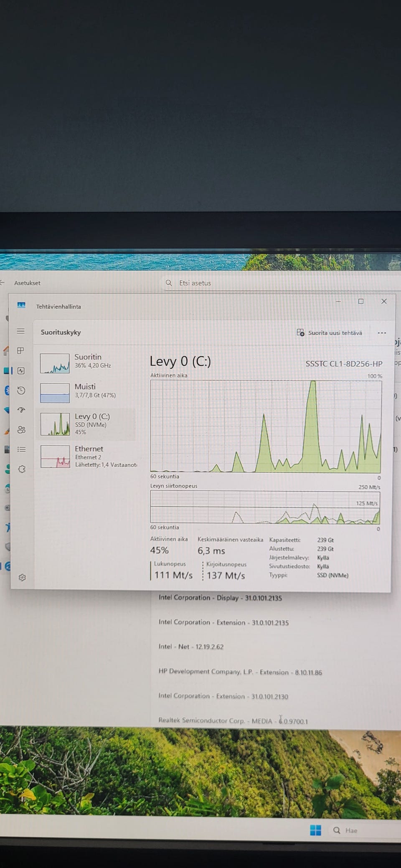This screenshot has width=401, height=868.
Task: Click the Keskimääräinen vasteaika 6,3 ms value
Action: click(x=211, y=551)
